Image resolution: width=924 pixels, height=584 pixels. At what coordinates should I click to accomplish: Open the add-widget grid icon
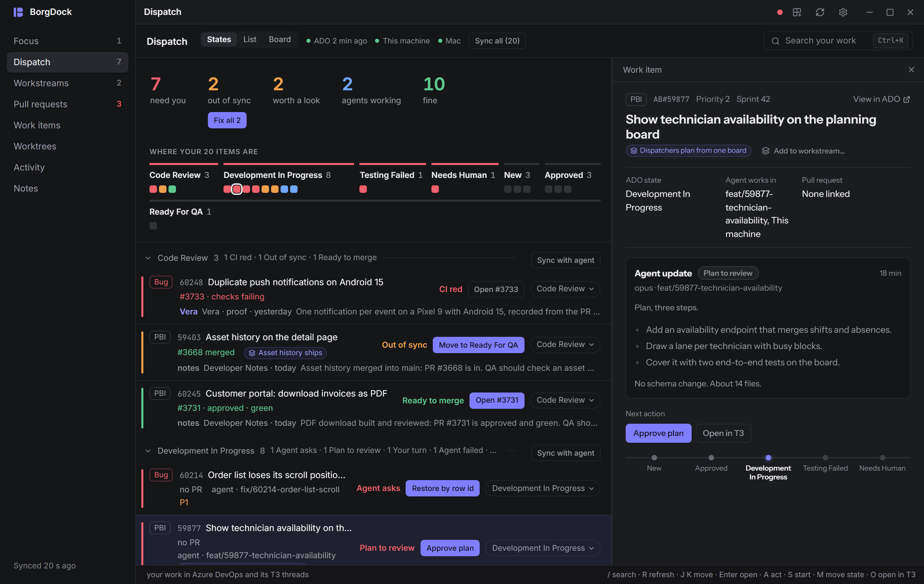coord(797,12)
